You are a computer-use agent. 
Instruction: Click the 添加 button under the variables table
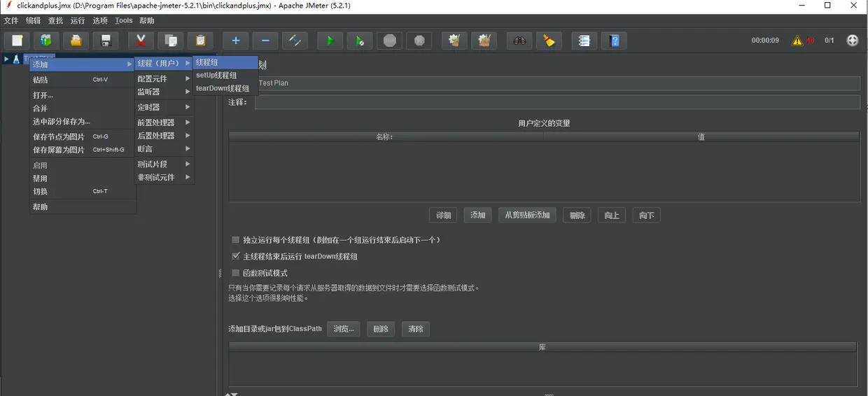(478, 215)
